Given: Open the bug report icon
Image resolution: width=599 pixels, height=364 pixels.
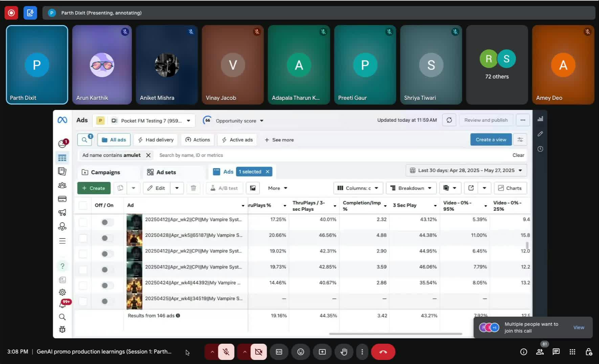Looking at the screenshot, I should click(62, 329).
